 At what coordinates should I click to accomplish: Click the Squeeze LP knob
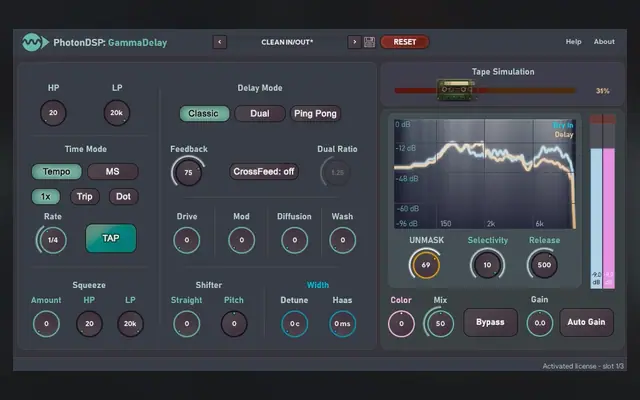pos(130,324)
